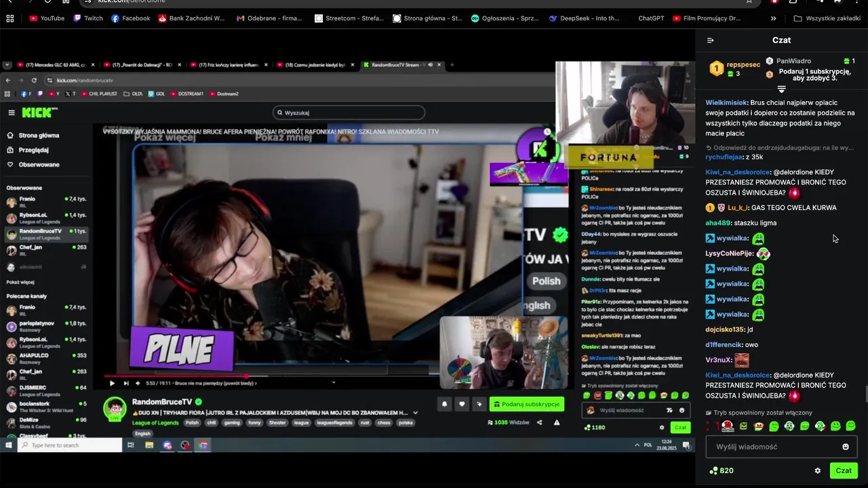Open the Facebook bookmark
Screen dimensions: 868x488
[130, 18]
